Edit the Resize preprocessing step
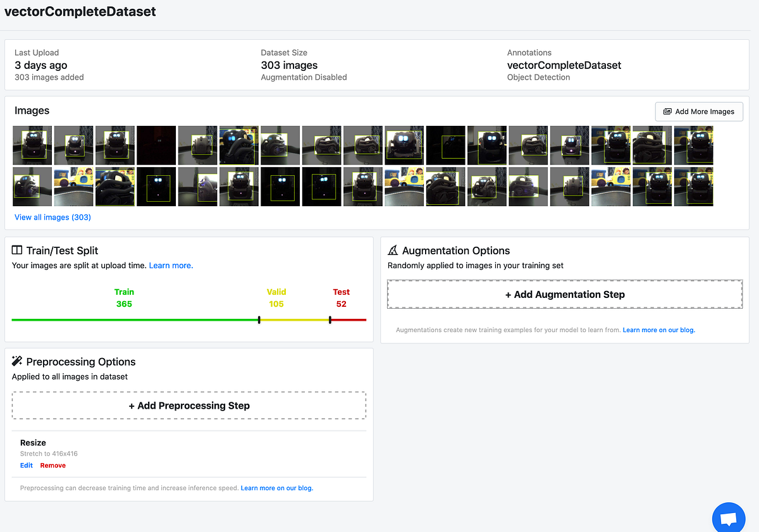 (x=26, y=465)
